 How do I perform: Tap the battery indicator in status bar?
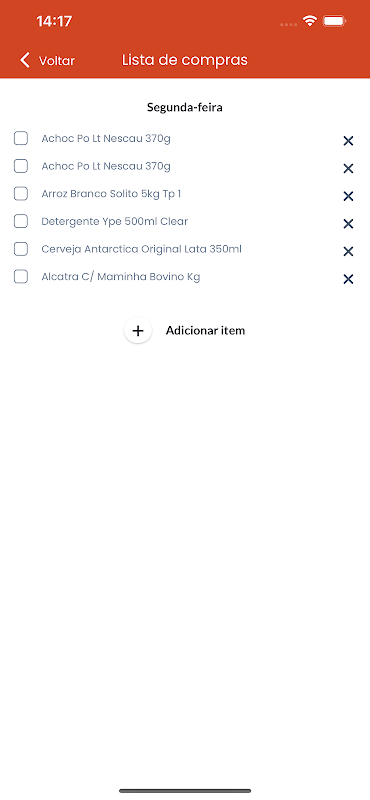tap(335, 21)
